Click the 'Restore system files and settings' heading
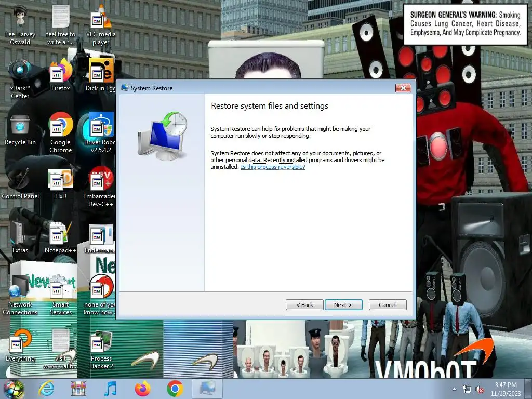 pos(270,106)
